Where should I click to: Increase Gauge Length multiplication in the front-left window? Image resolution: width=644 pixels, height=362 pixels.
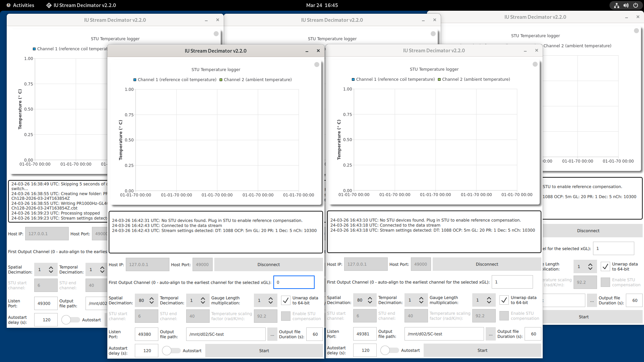[271, 298]
